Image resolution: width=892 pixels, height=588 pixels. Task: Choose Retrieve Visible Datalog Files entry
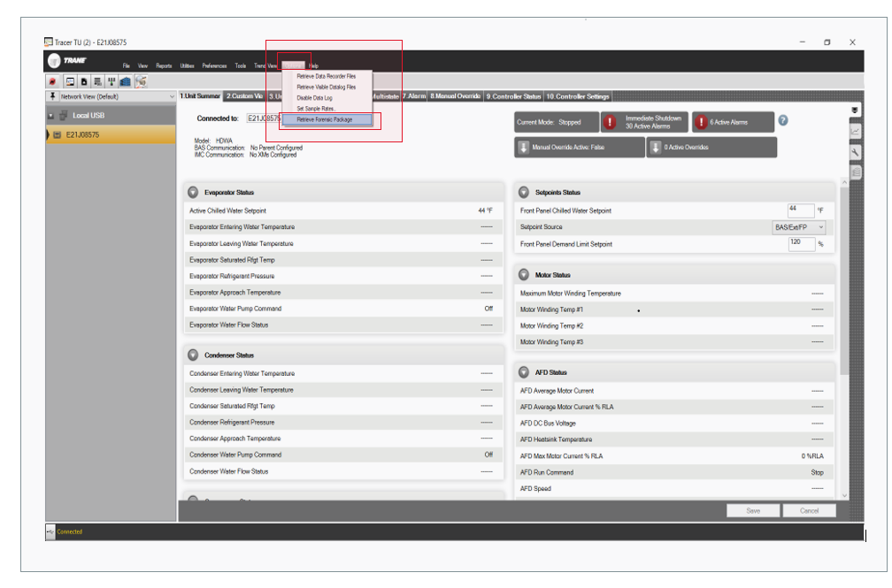coord(327,87)
